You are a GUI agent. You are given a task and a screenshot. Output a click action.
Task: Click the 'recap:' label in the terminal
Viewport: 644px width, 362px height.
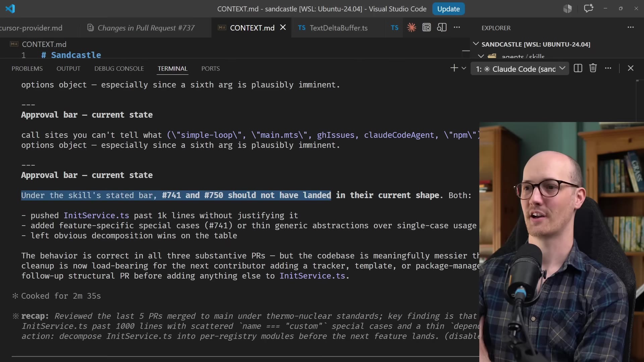pyautogui.click(x=35, y=316)
